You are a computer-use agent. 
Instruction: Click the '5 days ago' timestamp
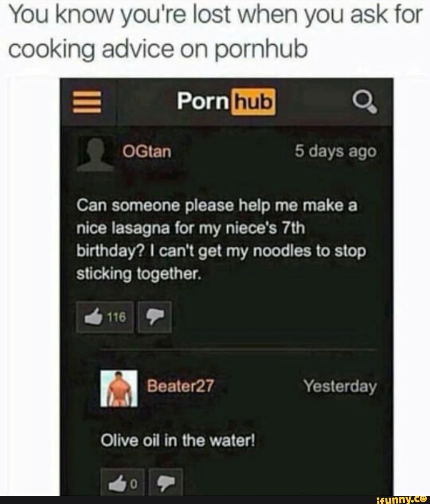(x=335, y=152)
